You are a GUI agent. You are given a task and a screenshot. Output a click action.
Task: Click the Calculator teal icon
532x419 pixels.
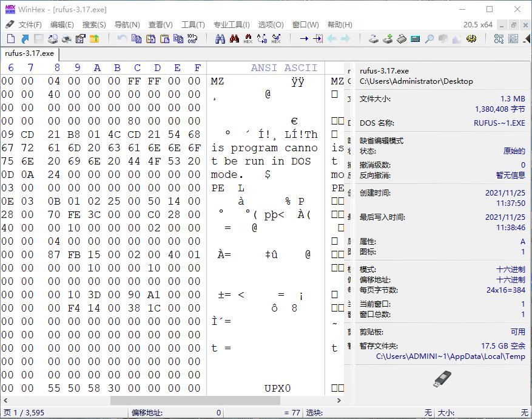416,39
